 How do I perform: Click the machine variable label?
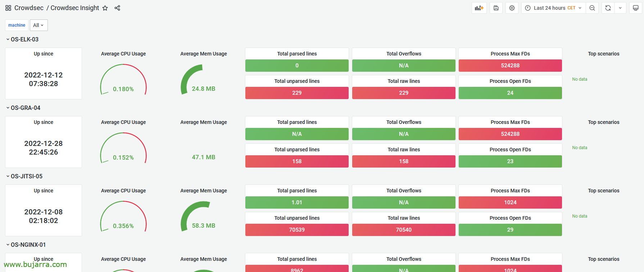17,25
